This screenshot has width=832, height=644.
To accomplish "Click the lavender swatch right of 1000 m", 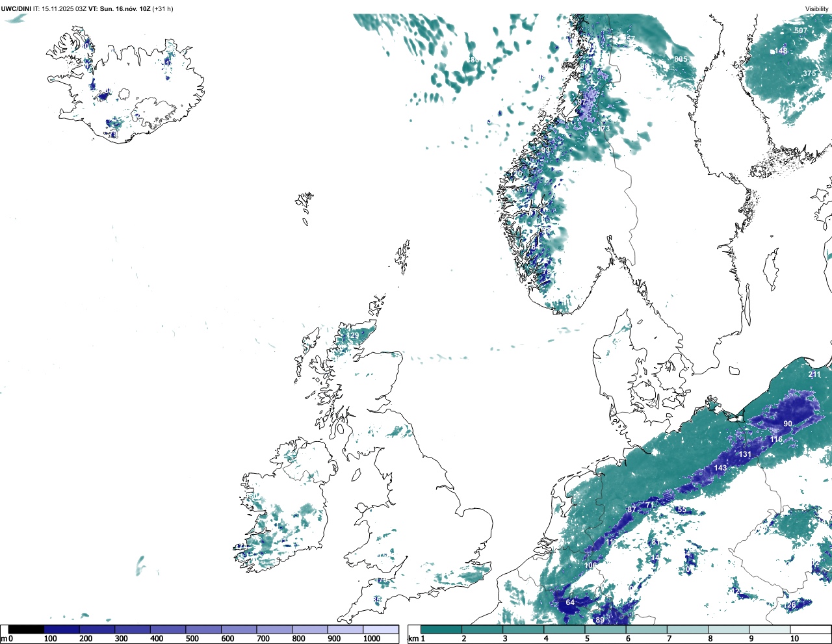I will pyautogui.click(x=380, y=629).
